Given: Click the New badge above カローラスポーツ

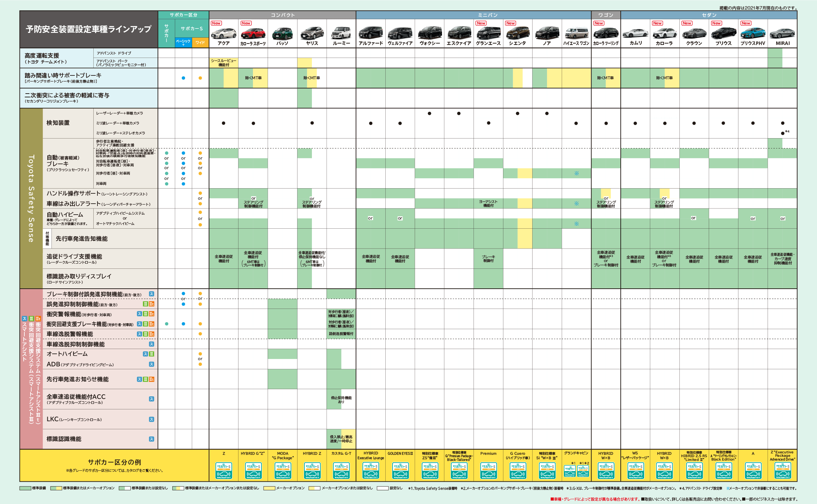Looking at the screenshot, I should (x=246, y=23).
